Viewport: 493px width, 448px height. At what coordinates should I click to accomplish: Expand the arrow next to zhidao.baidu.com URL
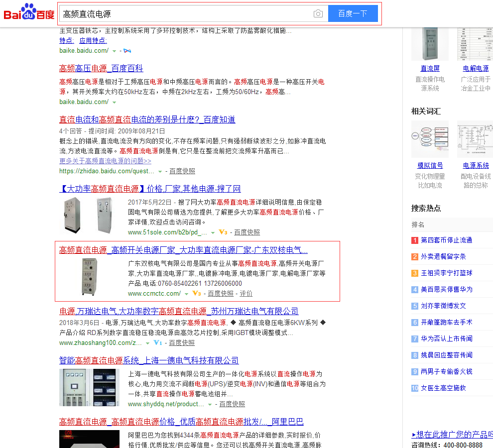(x=160, y=171)
